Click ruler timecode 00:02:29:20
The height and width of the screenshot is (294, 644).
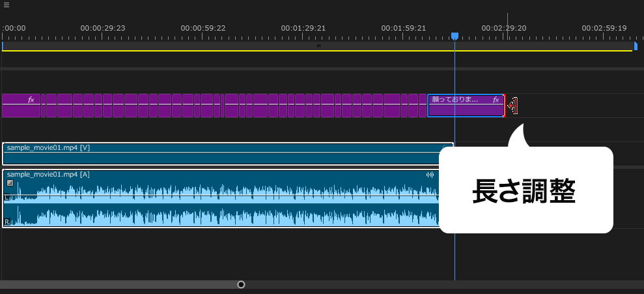(x=504, y=29)
